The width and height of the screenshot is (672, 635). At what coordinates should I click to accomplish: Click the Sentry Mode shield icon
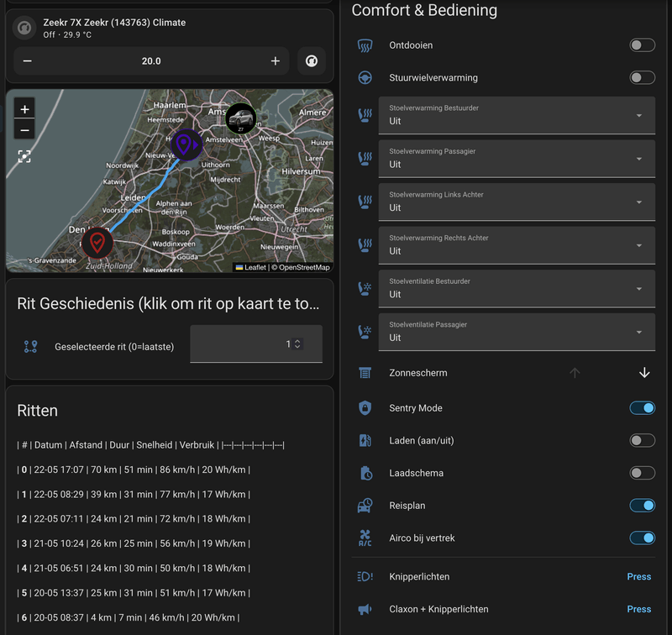[x=365, y=408]
